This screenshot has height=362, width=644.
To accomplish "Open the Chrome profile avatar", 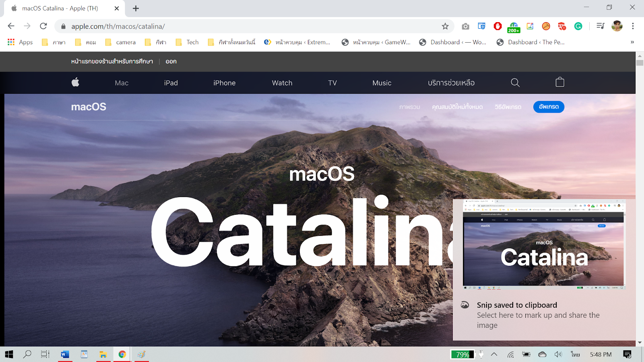I will 617,26.
